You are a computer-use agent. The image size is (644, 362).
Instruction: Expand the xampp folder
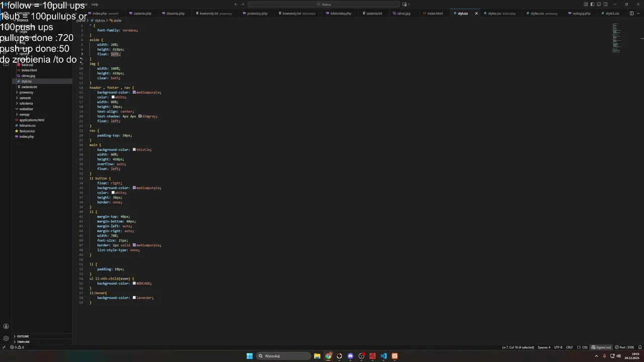coord(42,115)
